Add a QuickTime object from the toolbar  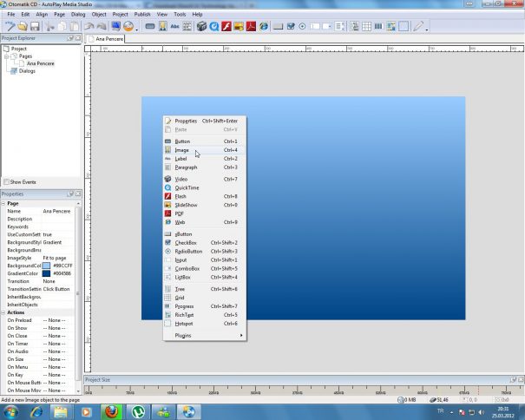(214, 26)
